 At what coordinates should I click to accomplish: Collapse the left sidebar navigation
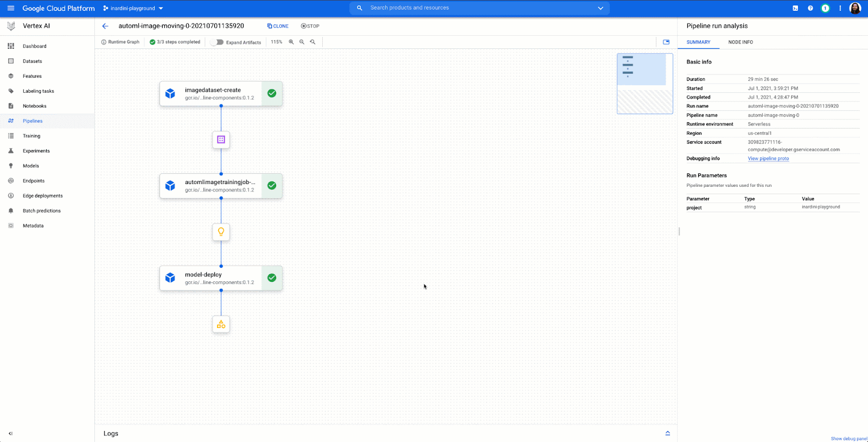(x=10, y=433)
